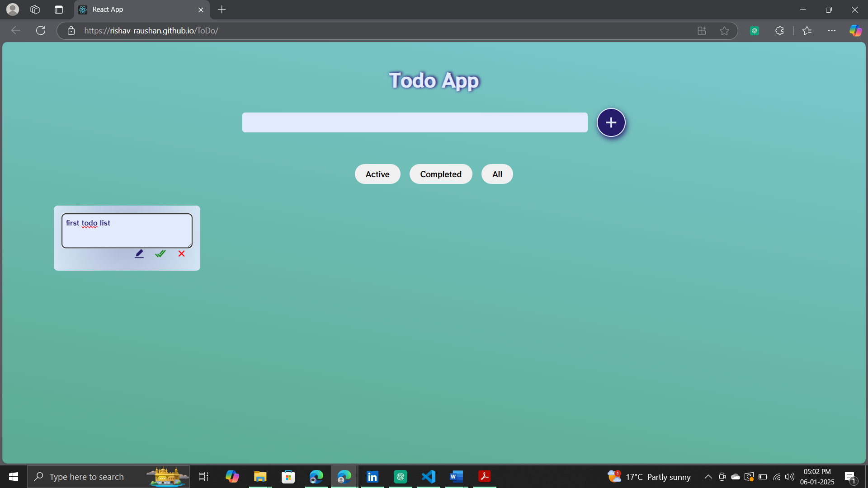This screenshot has width=868, height=488.
Task: Mark todo complete with green double-check icon
Action: pyautogui.click(x=160, y=254)
